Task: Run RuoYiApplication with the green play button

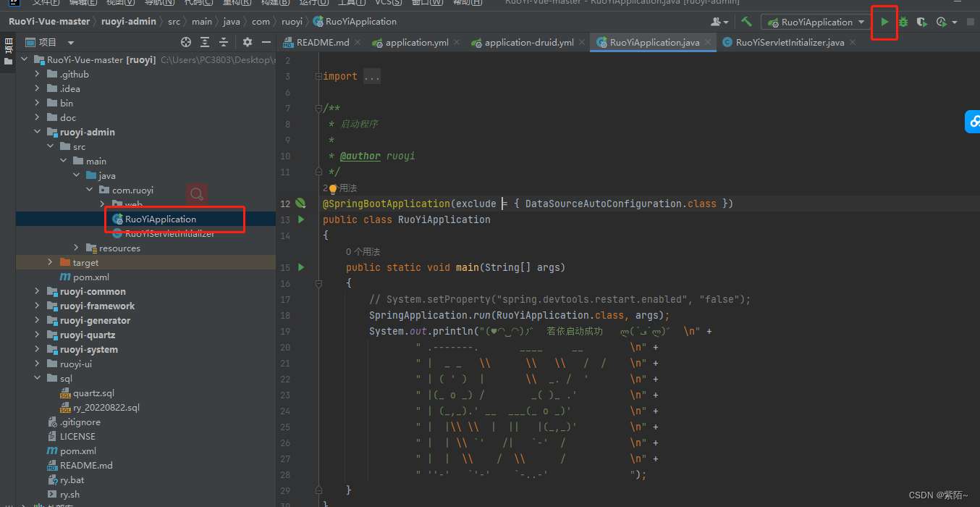Action: point(884,22)
